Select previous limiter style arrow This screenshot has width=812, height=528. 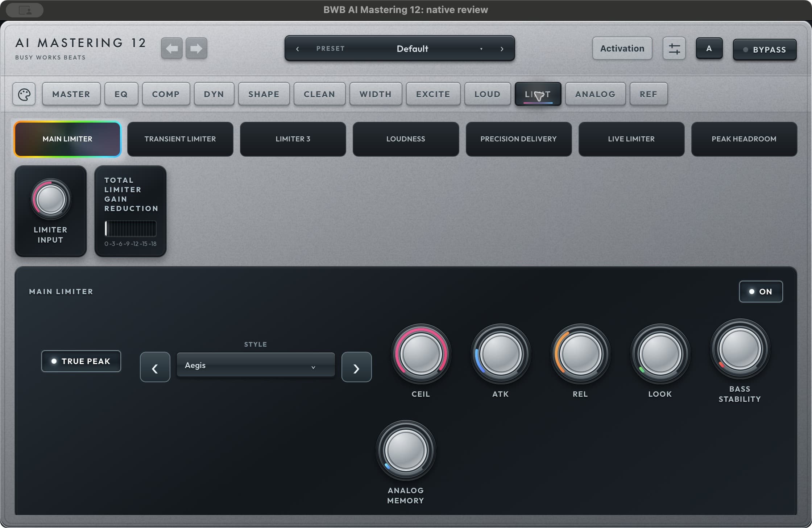tap(155, 367)
